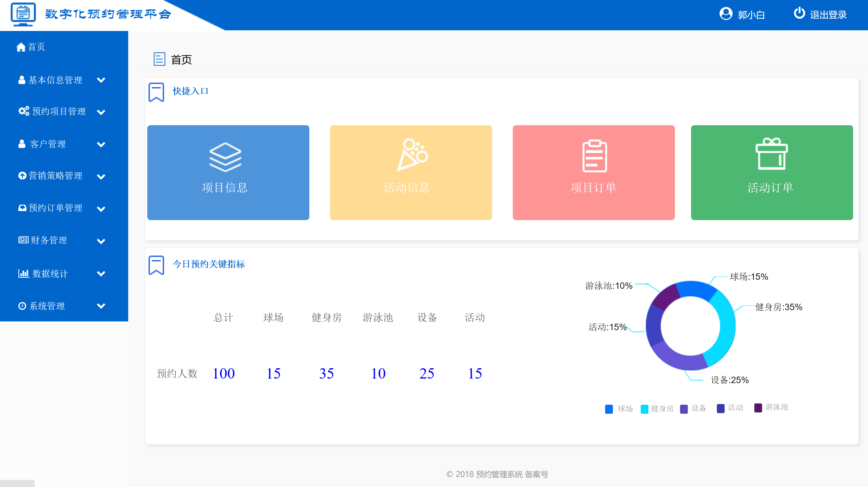Expand the 数据统计 chevron
Screen dimensions: 868x487
coord(101,273)
